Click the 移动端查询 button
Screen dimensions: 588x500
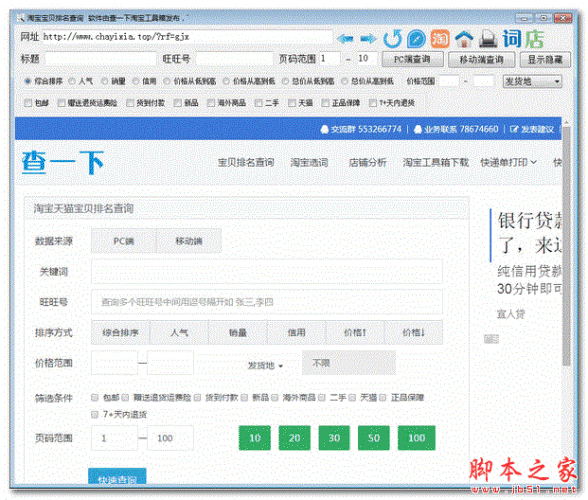point(482,59)
